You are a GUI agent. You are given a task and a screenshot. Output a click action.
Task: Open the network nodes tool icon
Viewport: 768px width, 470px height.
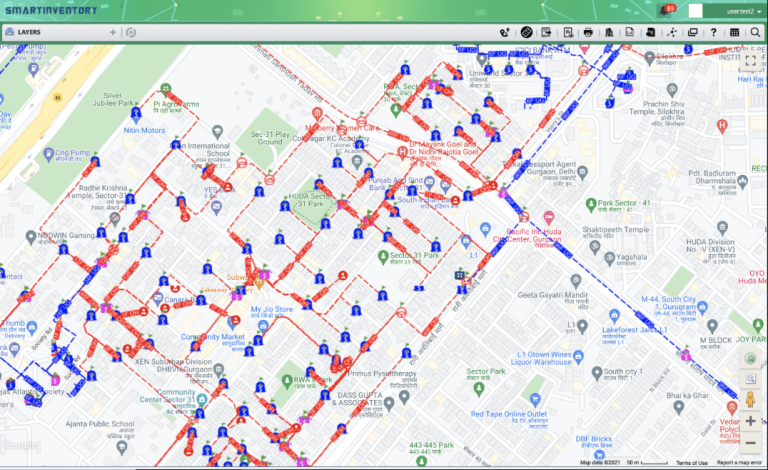click(672, 32)
